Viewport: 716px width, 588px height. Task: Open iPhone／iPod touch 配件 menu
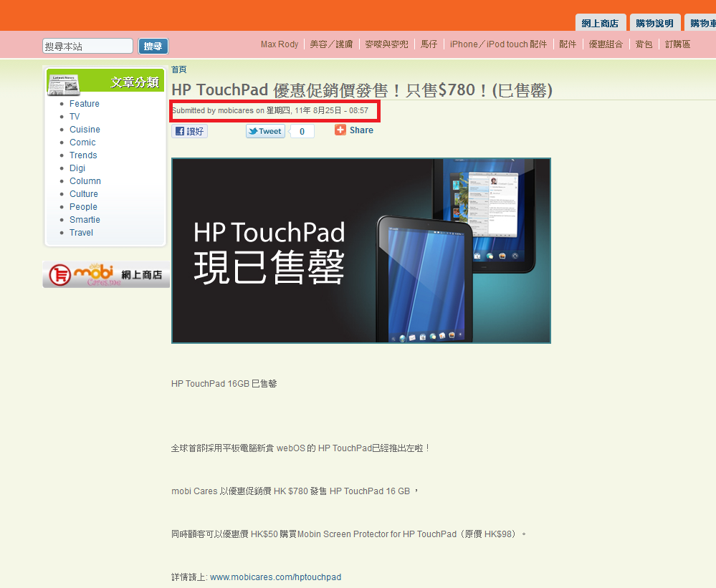(x=498, y=44)
